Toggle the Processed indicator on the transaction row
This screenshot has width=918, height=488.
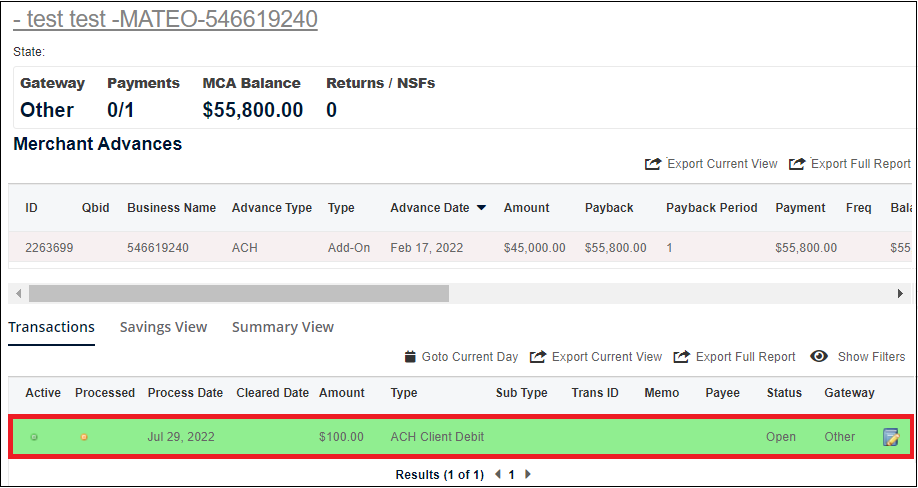tap(84, 437)
